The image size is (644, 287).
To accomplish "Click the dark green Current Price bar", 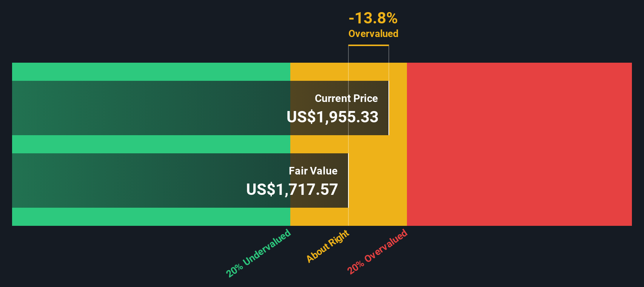I will click(151, 108).
